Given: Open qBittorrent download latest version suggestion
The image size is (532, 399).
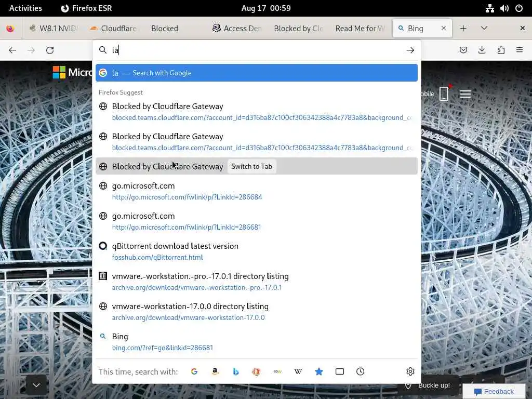Looking at the screenshot, I should (257, 251).
